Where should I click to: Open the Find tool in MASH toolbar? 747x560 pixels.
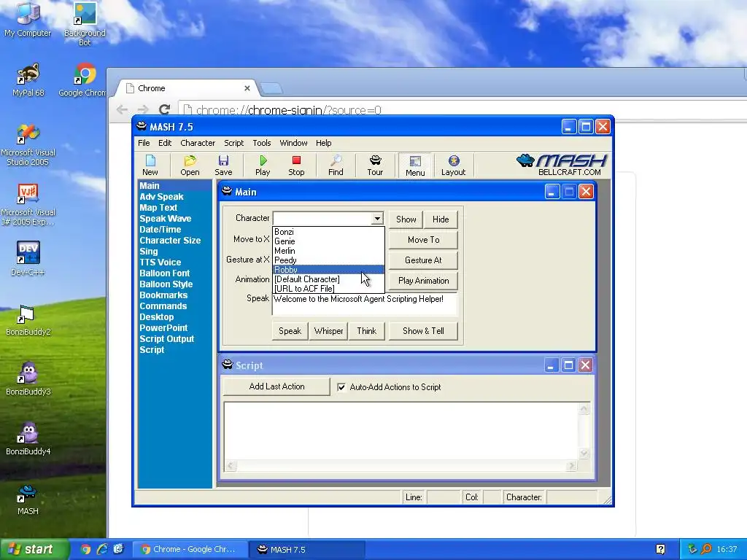[x=336, y=166]
